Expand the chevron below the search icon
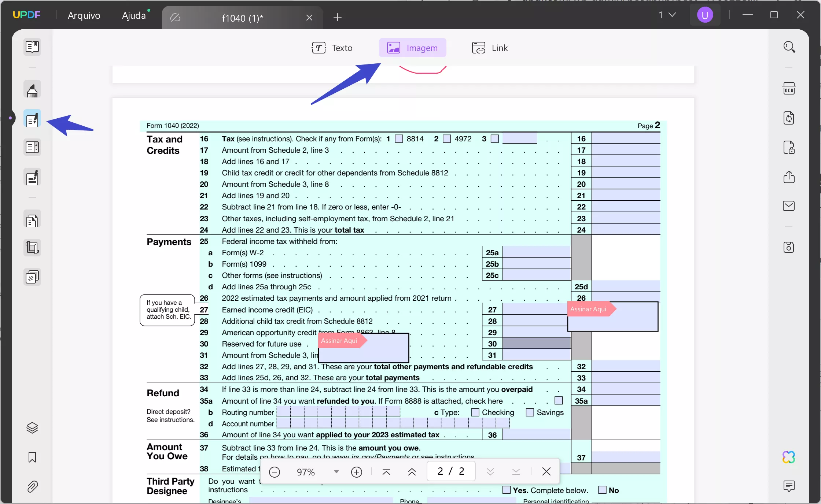The height and width of the screenshot is (504, 821). pyautogui.click(x=789, y=67)
